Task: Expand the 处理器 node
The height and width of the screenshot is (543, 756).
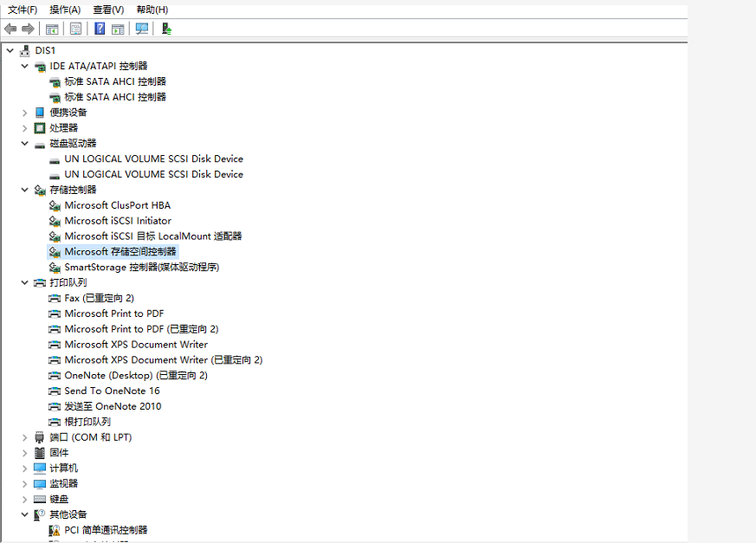Action: click(x=24, y=128)
